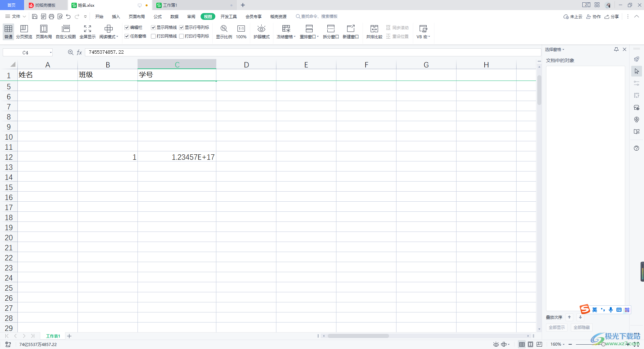The image size is (644, 349).
Task: Toggle Sogou input language 英 indicator
Action: point(595,310)
